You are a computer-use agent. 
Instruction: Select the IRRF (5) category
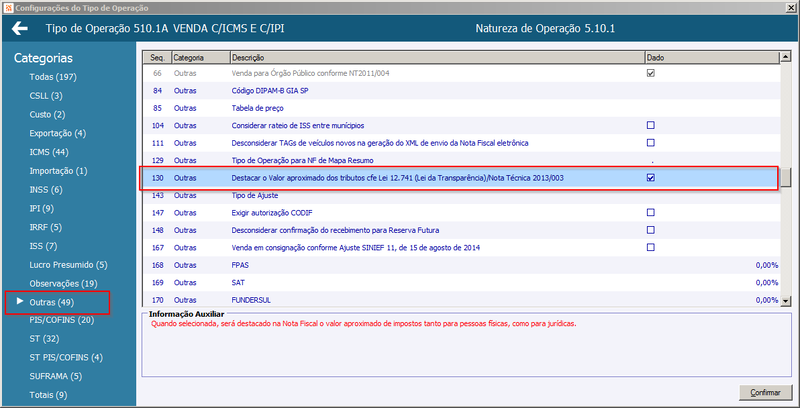46,227
